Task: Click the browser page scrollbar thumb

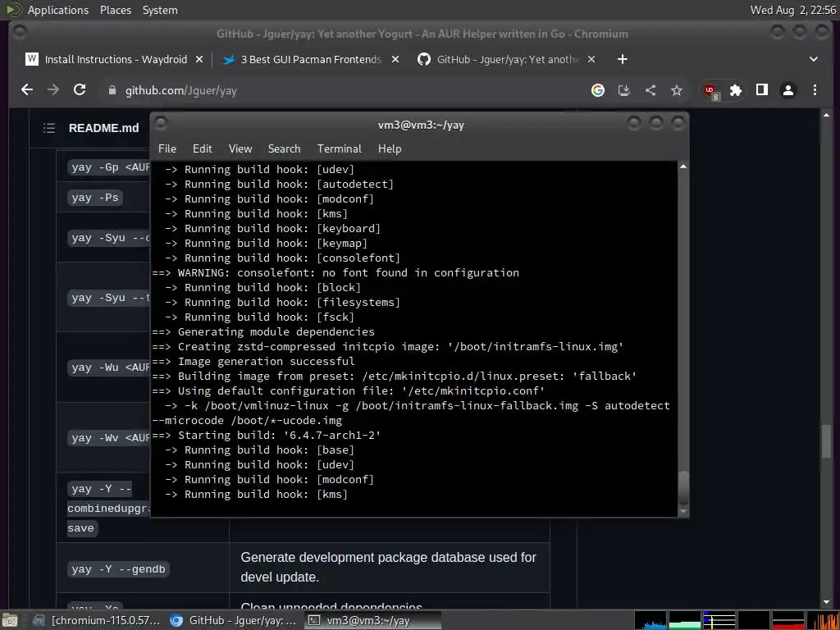Action: 826,441
